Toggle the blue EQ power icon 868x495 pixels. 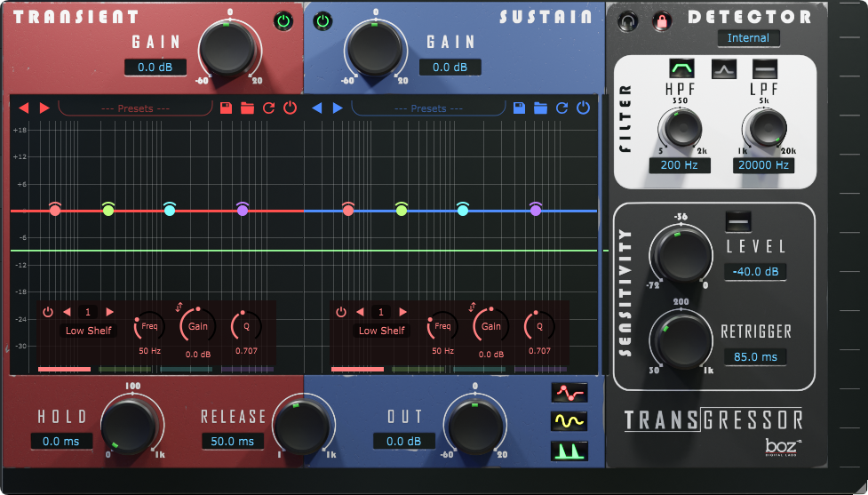coord(584,108)
